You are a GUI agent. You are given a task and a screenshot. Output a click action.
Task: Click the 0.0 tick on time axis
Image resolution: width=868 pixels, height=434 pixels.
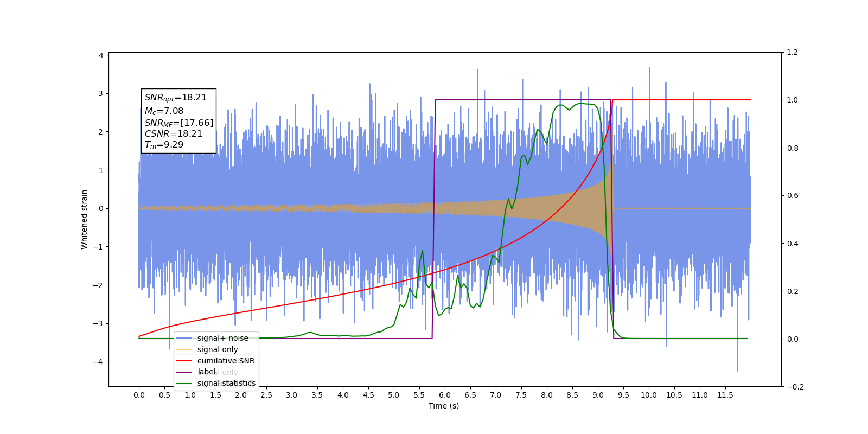(x=139, y=395)
